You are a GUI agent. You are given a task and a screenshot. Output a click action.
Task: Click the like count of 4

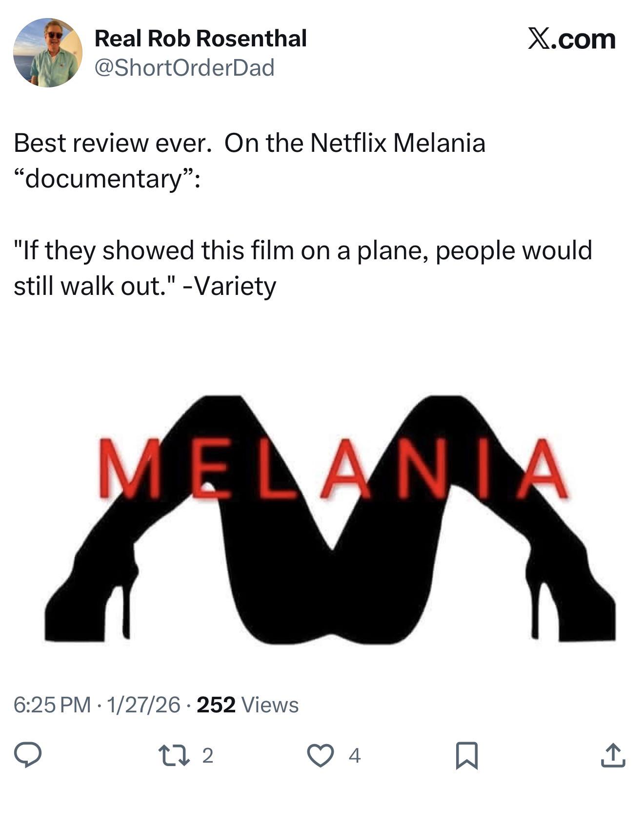pos(355,755)
